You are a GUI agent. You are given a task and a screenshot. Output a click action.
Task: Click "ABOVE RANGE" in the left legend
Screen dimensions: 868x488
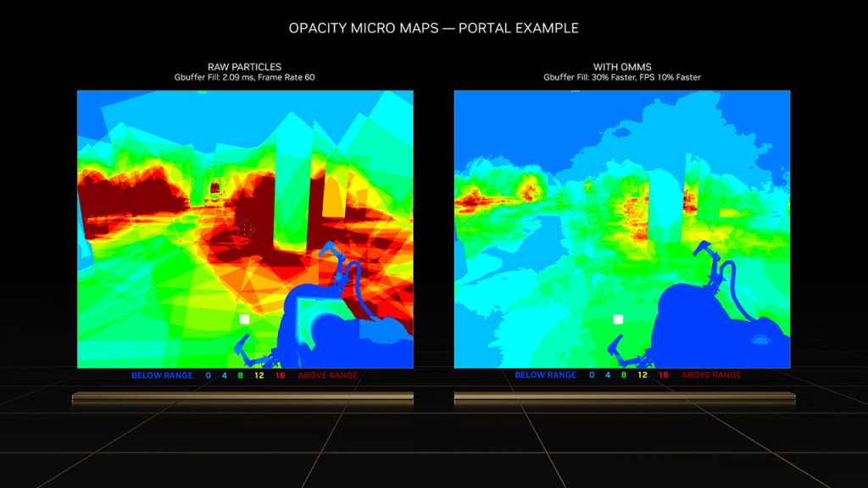click(x=328, y=375)
